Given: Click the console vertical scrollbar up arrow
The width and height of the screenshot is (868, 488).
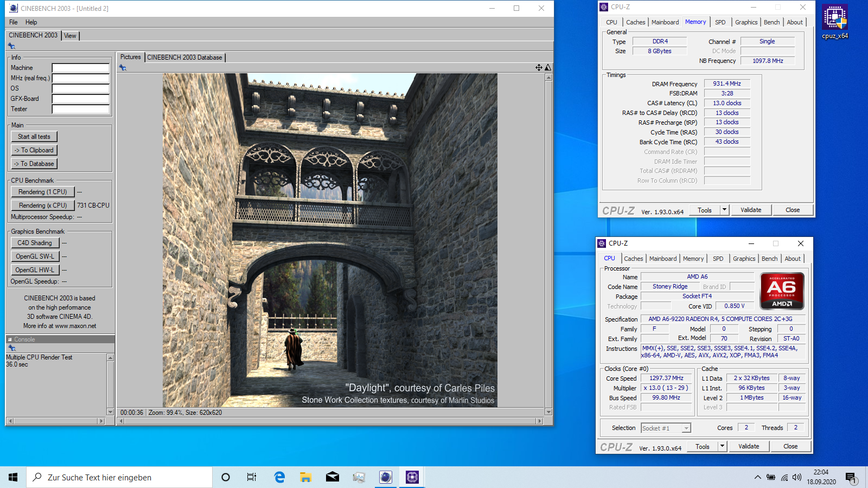Looking at the screenshot, I should tap(111, 358).
